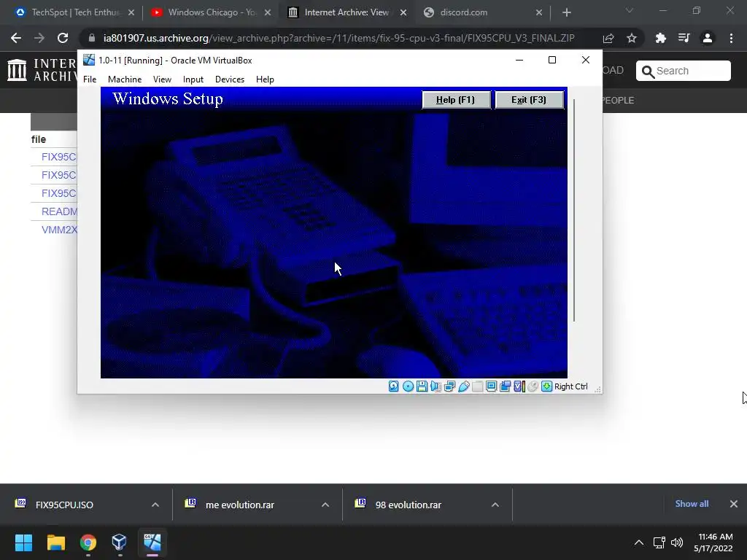Bookmark this page with the star icon

pos(632,38)
